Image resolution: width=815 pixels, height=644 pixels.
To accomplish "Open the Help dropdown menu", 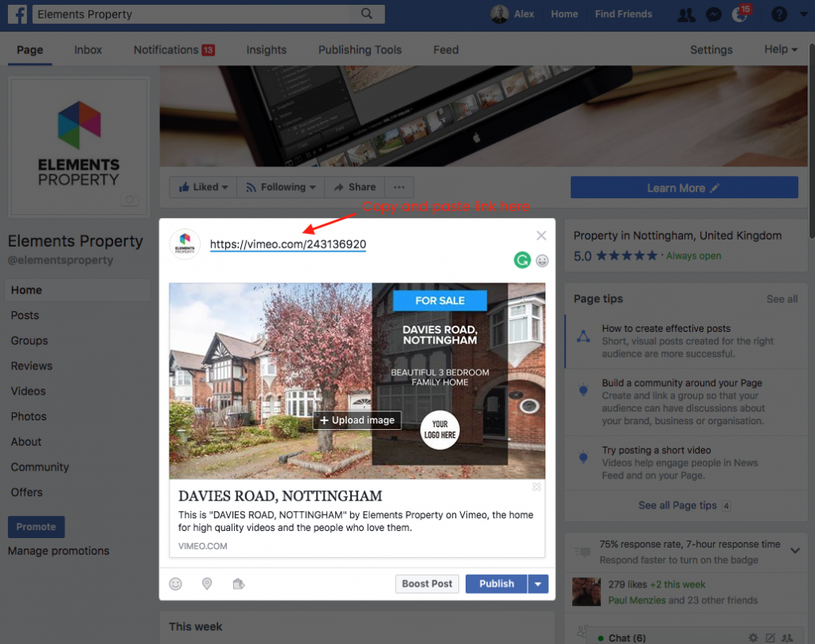I will point(780,49).
